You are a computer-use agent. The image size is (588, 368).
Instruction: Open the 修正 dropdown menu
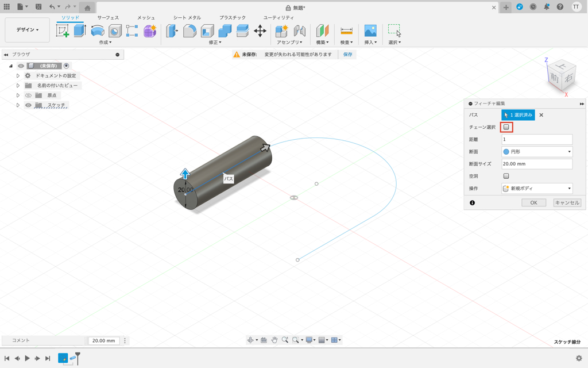(x=215, y=43)
